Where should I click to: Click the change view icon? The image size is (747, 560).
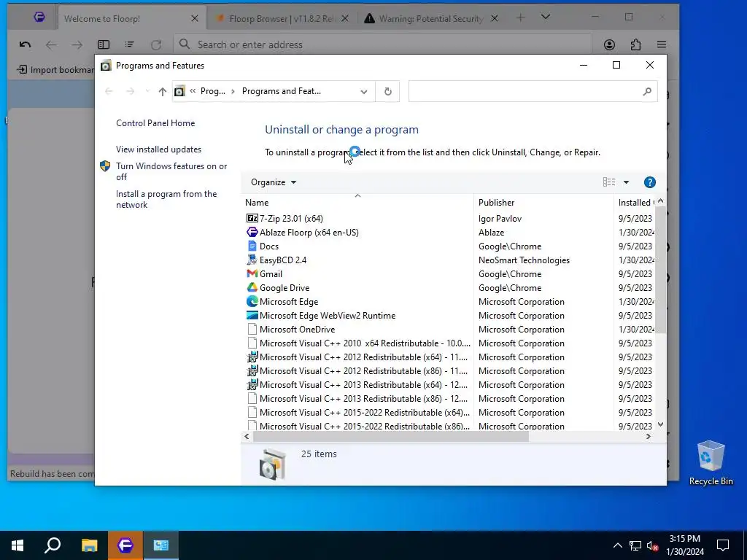(x=609, y=182)
